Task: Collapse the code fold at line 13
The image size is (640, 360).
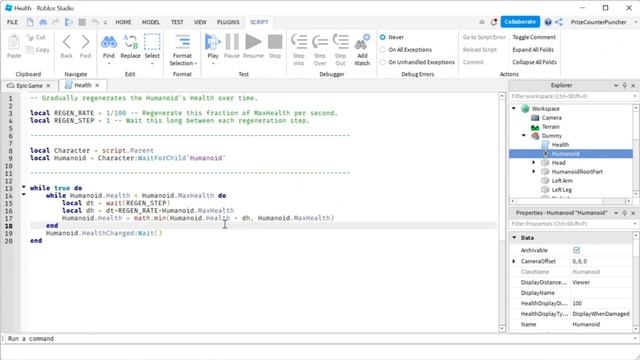Action: (23, 187)
